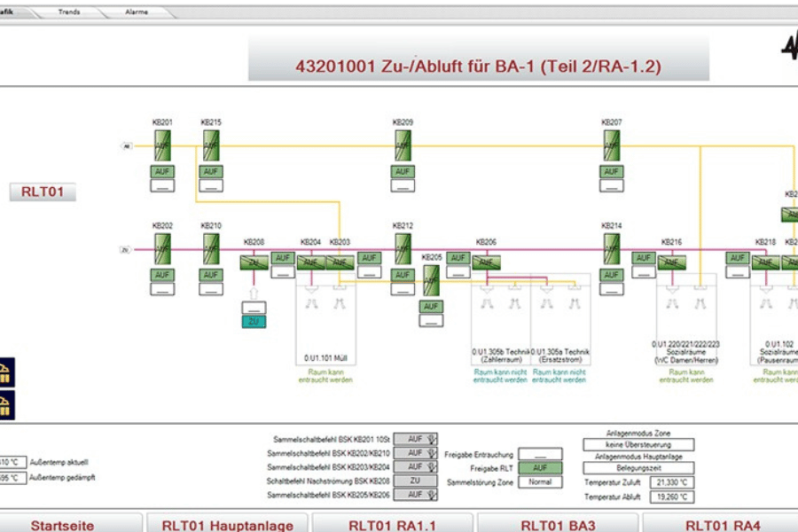798x532 pixels.
Task: Open Sammelschaltbefehl BSK KB202/KB210 AUF selector
Action: [x=416, y=453]
